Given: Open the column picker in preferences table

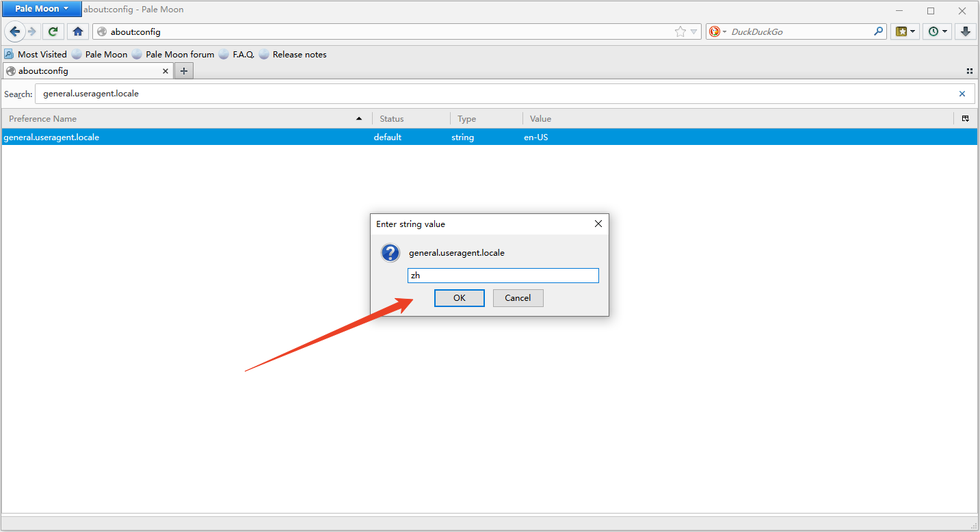Looking at the screenshot, I should [965, 119].
